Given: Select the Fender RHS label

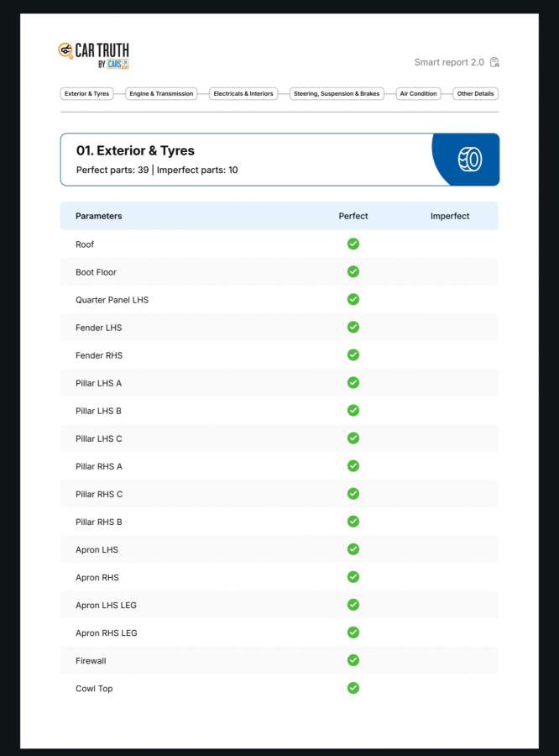Looking at the screenshot, I should [x=99, y=355].
